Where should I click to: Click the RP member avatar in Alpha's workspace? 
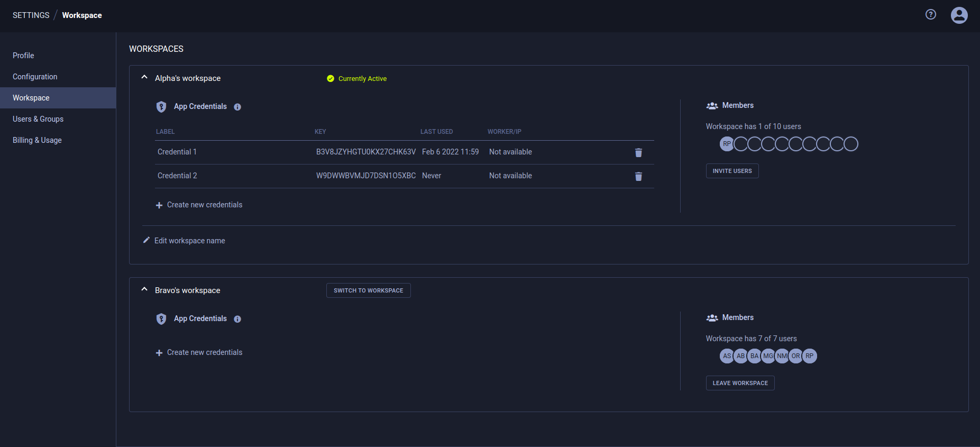tap(727, 144)
